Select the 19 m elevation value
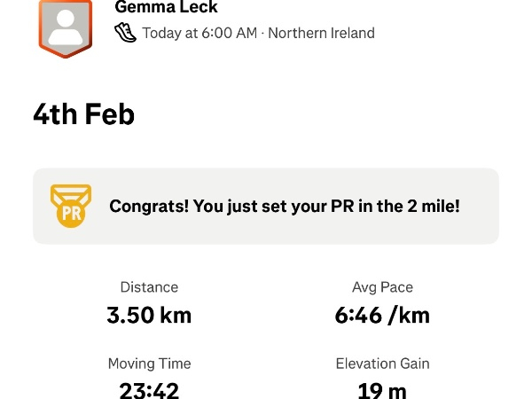The height and width of the screenshot is (399, 532). (x=382, y=390)
